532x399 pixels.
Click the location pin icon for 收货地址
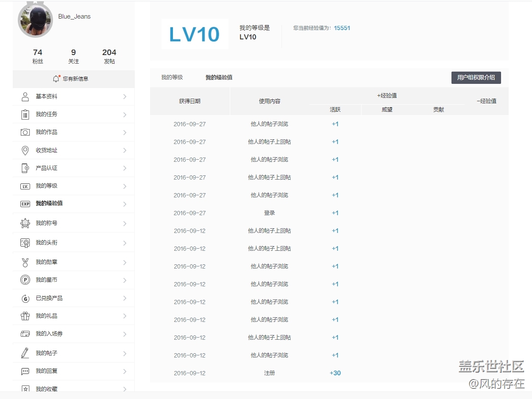click(x=25, y=150)
